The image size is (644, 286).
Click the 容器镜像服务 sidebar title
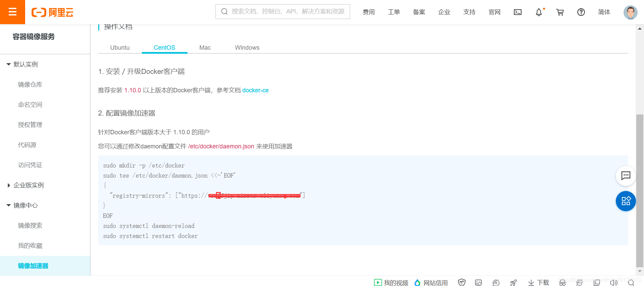coord(34,37)
